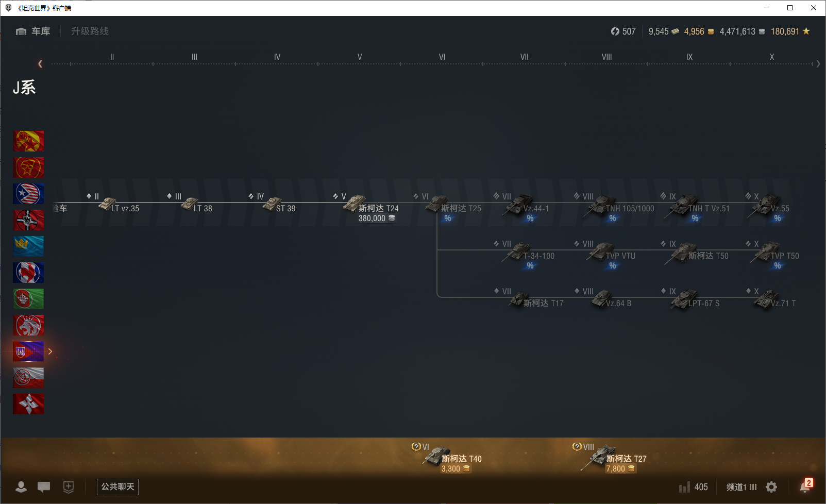The image size is (826, 504).
Task: Select the highlighted Czechoslovakia nation flag
Action: click(x=28, y=351)
